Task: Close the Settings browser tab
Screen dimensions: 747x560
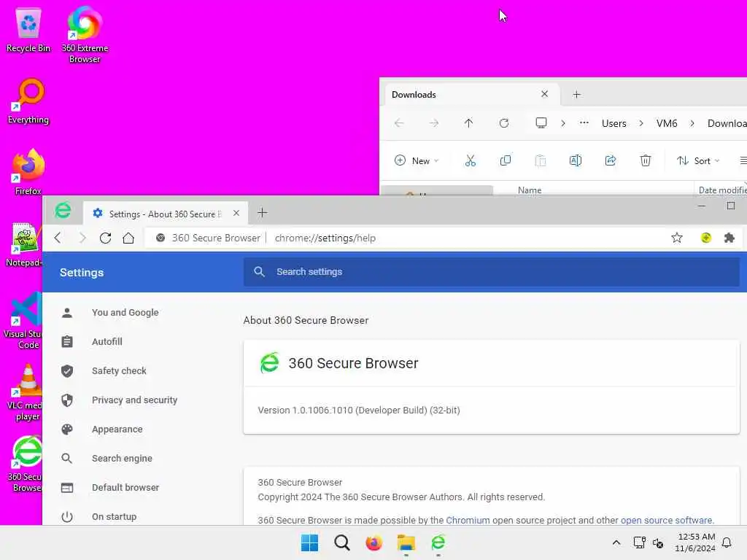Action: [x=236, y=214]
